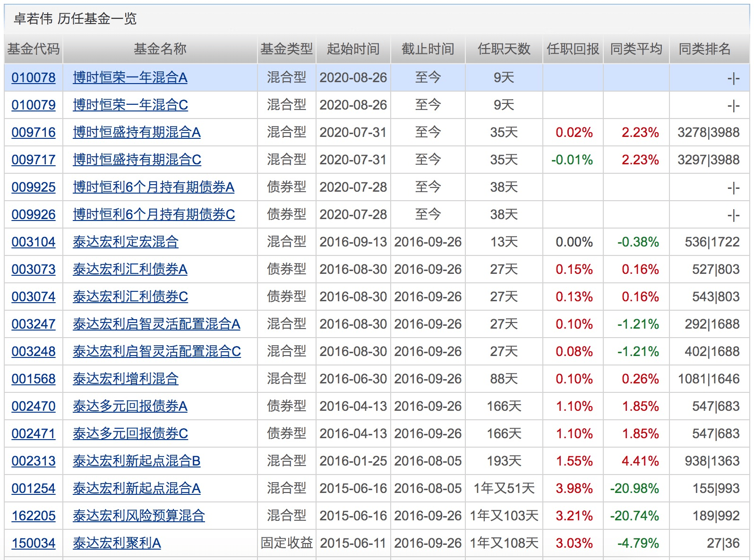Image resolution: width=754 pixels, height=560 pixels.
Task: Open fund 博时恒盛持有期混合C
Action: 137,160
